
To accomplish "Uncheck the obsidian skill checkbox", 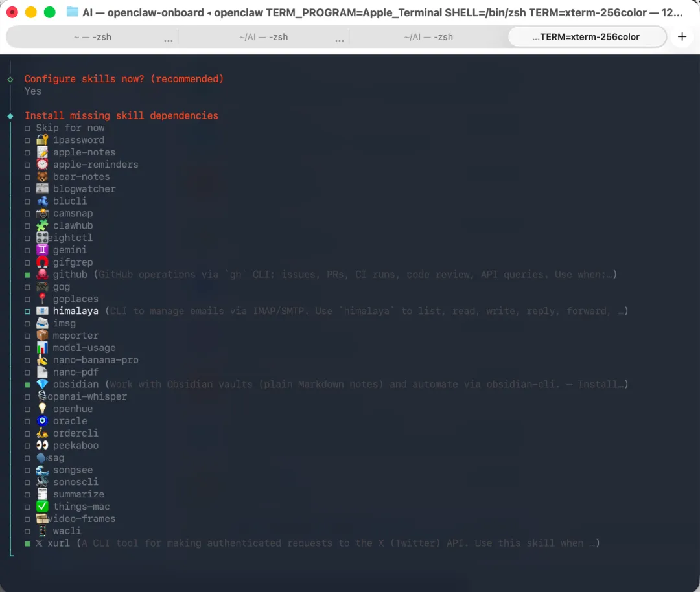I will pyautogui.click(x=27, y=385).
